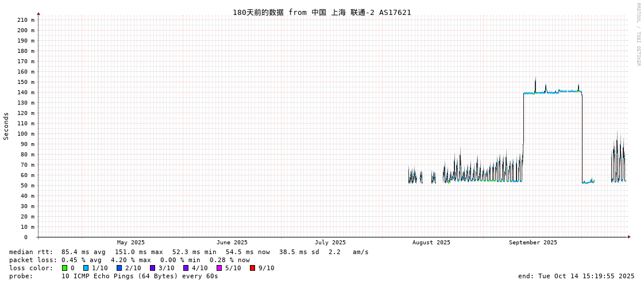The width and height of the screenshot is (644, 284).
Task: Click the 140 m y-axis tick label
Action: pos(26,93)
